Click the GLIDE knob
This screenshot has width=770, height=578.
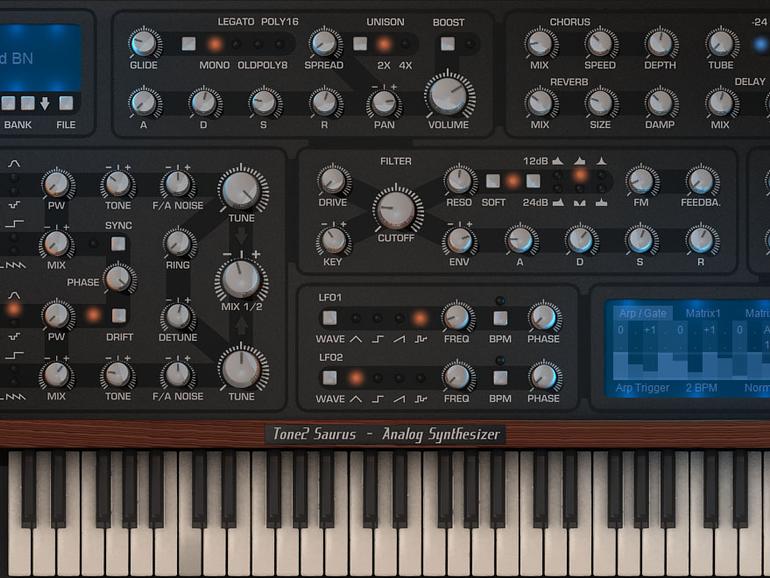[144, 43]
